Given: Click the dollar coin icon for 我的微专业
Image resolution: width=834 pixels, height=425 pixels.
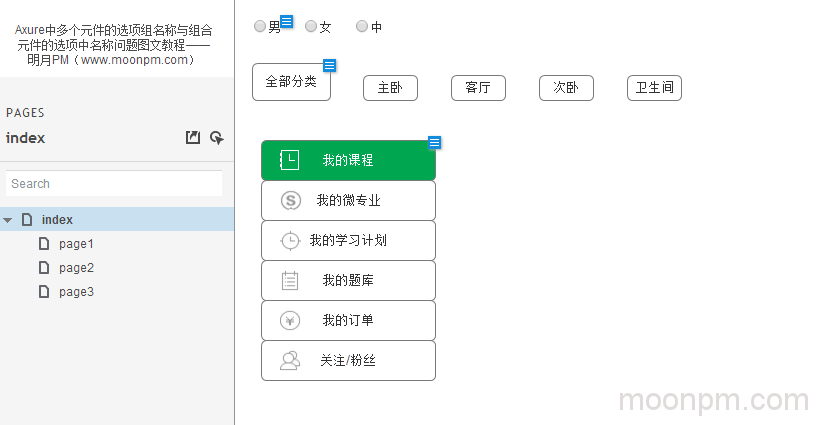Looking at the screenshot, I should (x=291, y=201).
